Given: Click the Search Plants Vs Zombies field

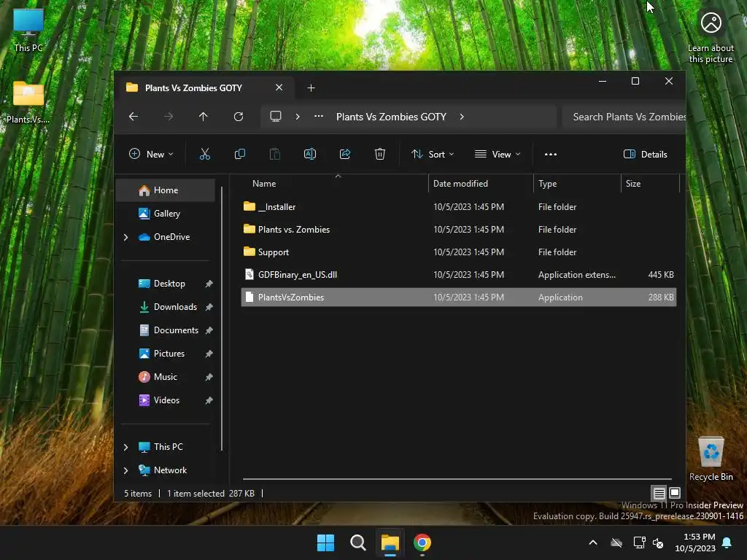Looking at the screenshot, I should (x=624, y=117).
